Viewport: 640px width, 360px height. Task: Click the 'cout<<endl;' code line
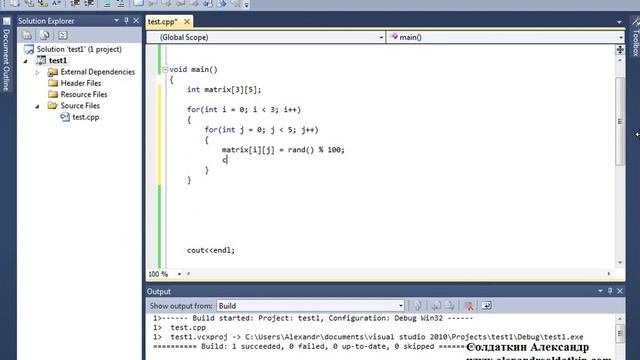click(211, 250)
